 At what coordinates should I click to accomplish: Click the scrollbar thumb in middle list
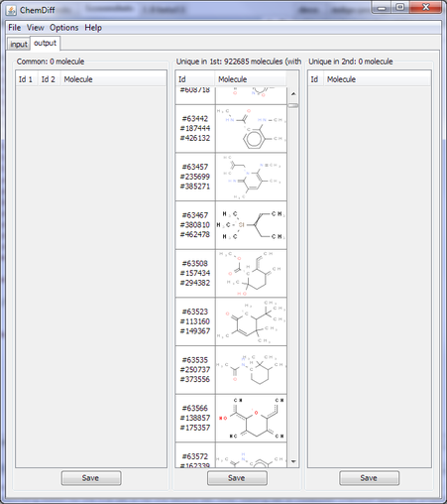[x=293, y=105]
